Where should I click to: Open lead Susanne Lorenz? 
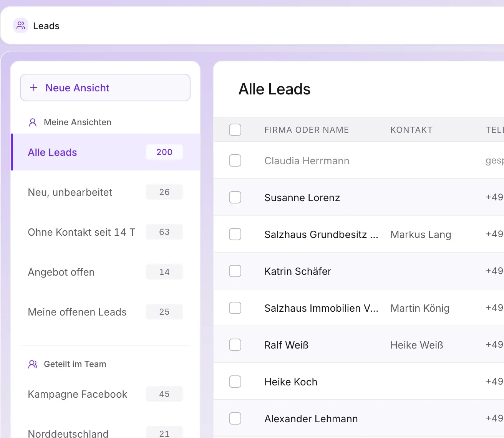[x=302, y=197]
